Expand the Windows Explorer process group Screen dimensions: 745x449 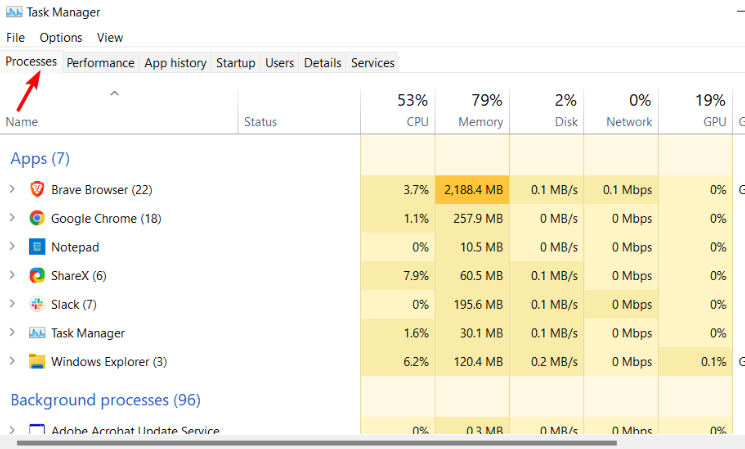(12, 361)
